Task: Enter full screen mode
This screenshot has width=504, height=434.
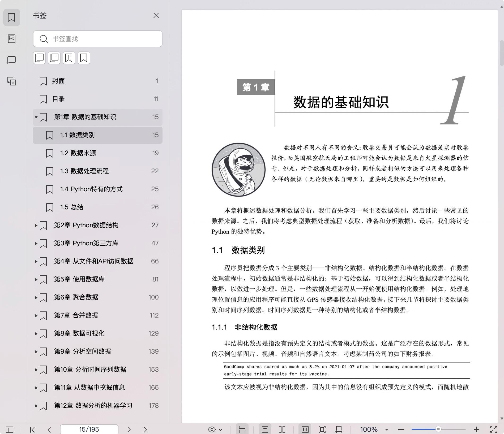Action: [494, 429]
